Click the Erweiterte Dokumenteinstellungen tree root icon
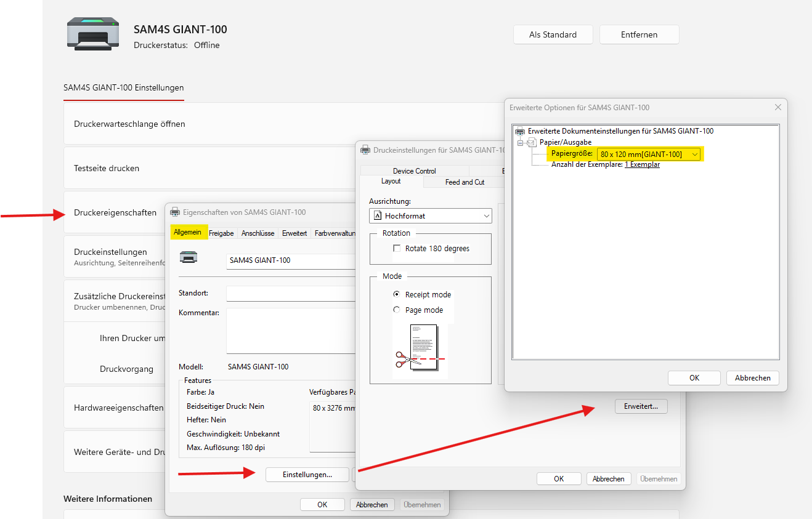 click(x=521, y=131)
